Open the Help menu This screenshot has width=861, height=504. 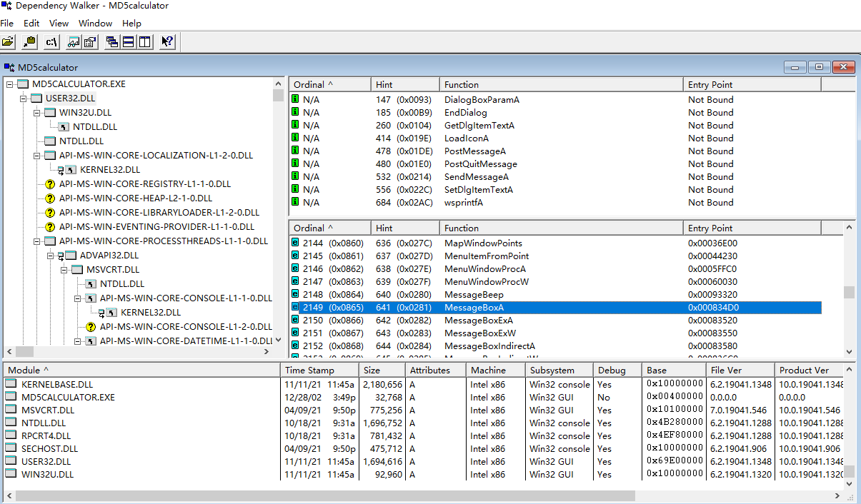coord(131,24)
